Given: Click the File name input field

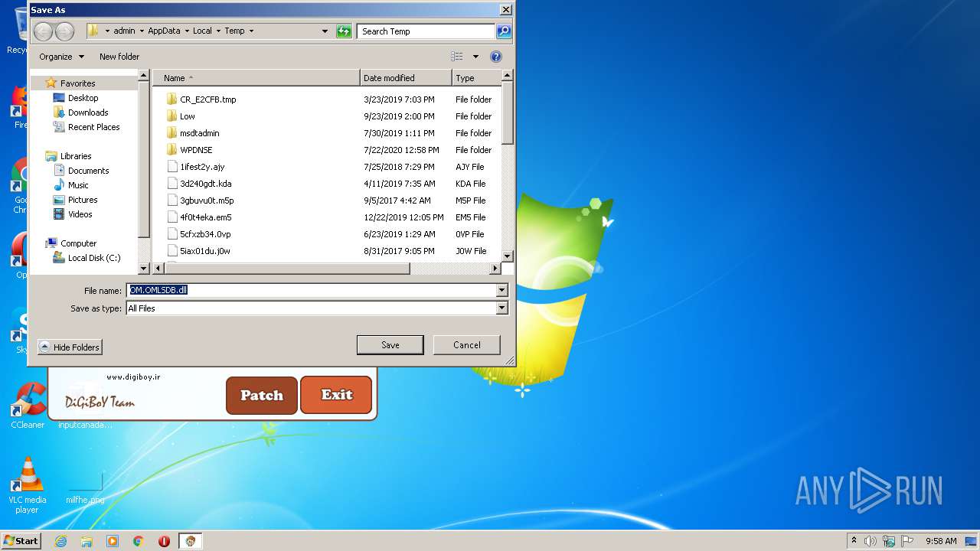Looking at the screenshot, I should 312,291.
